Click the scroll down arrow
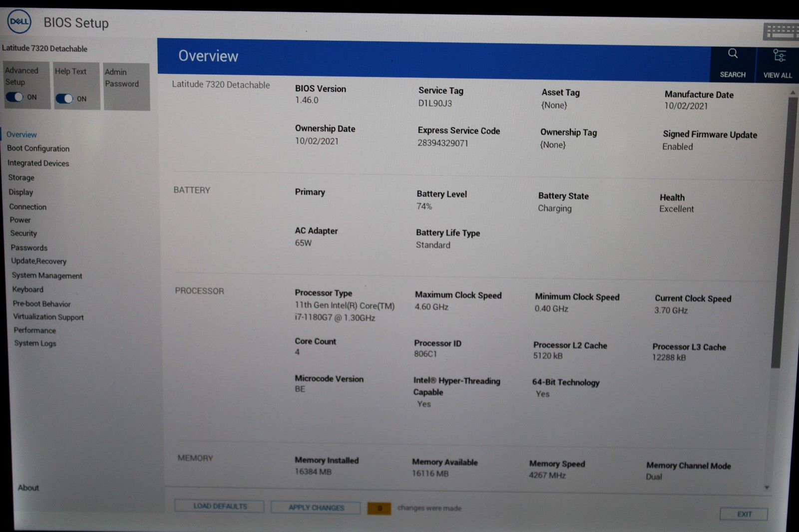The height and width of the screenshot is (532, 799). (x=767, y=488)
